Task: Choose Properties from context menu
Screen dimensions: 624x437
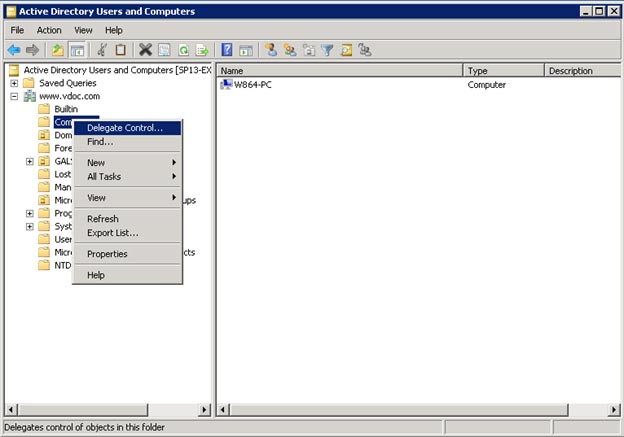Action: [127, 254]
